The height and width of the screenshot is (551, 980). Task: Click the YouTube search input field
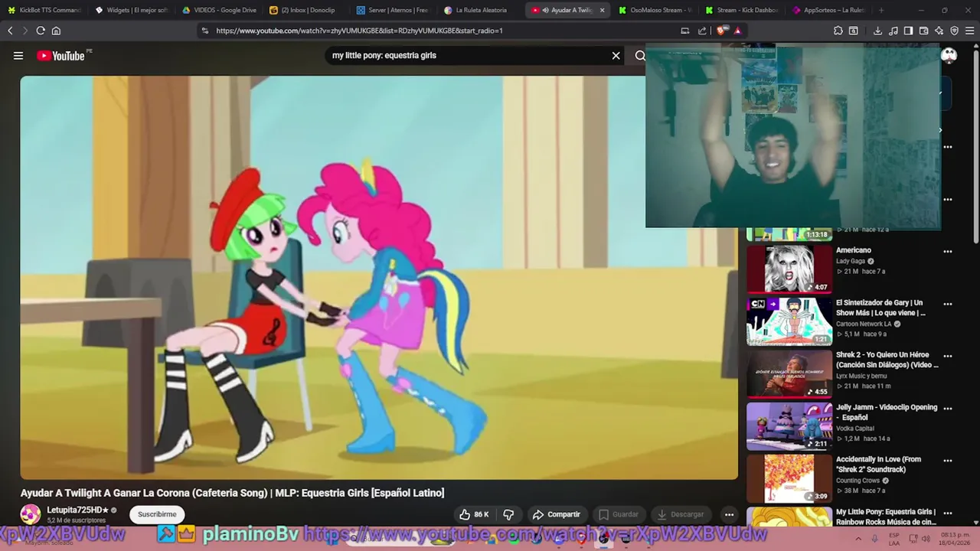467,55
